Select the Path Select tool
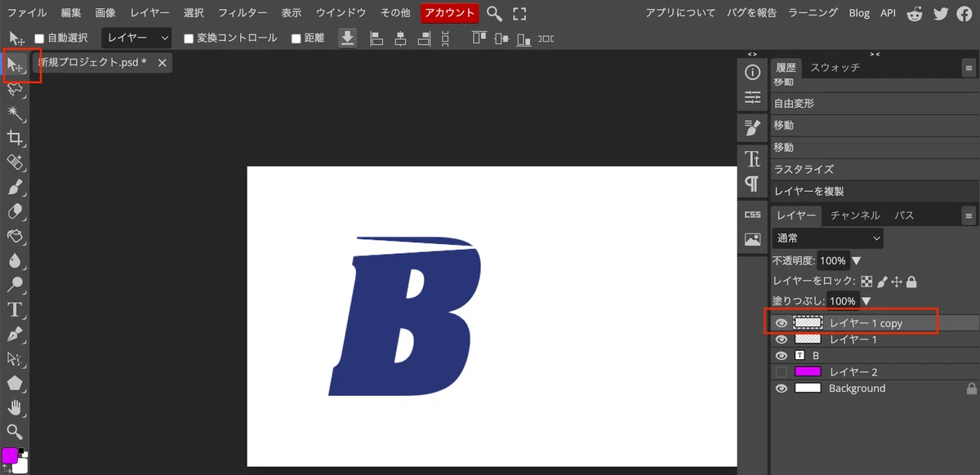 point(14,358)
